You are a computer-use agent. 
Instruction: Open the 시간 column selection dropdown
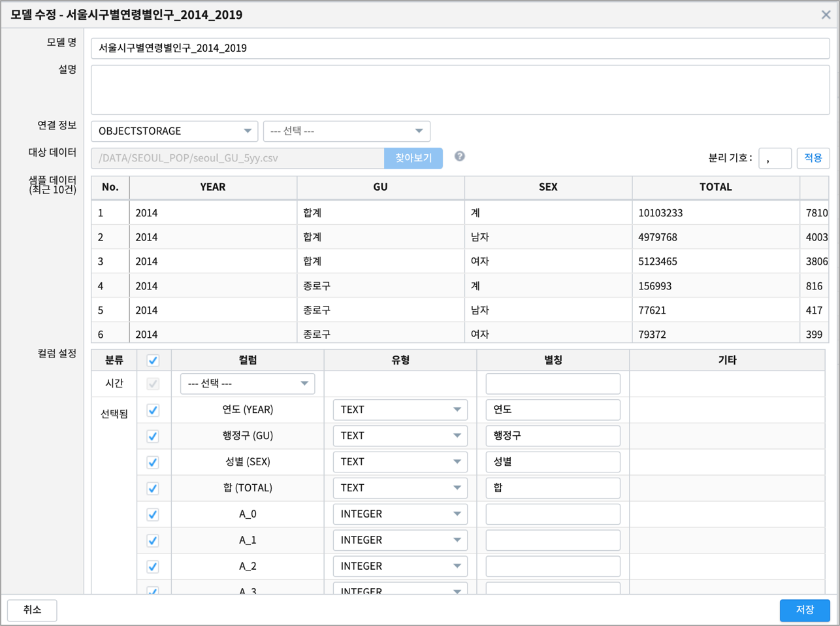[x=248, y=384]
